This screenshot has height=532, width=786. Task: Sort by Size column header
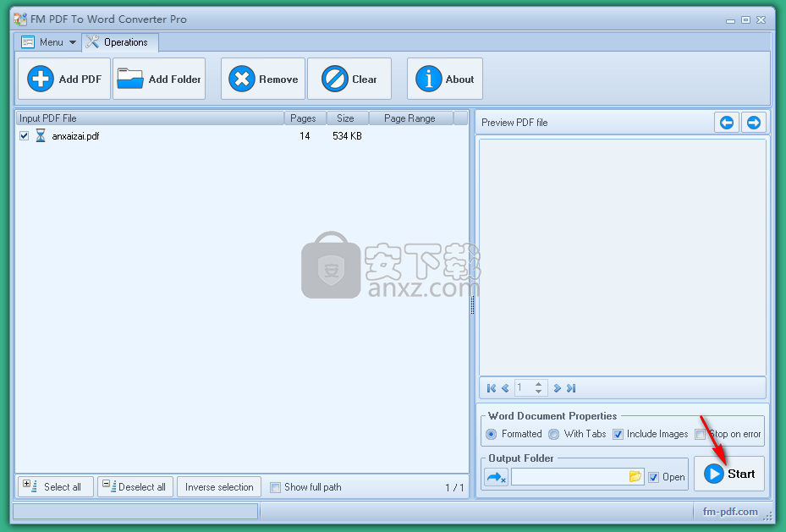[348, 118]
